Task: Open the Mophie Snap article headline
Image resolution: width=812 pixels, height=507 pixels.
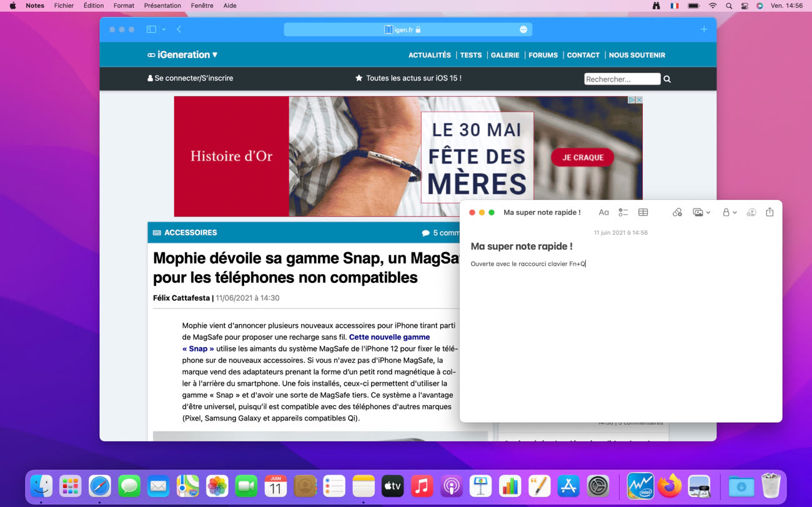Action: [306, 268]
